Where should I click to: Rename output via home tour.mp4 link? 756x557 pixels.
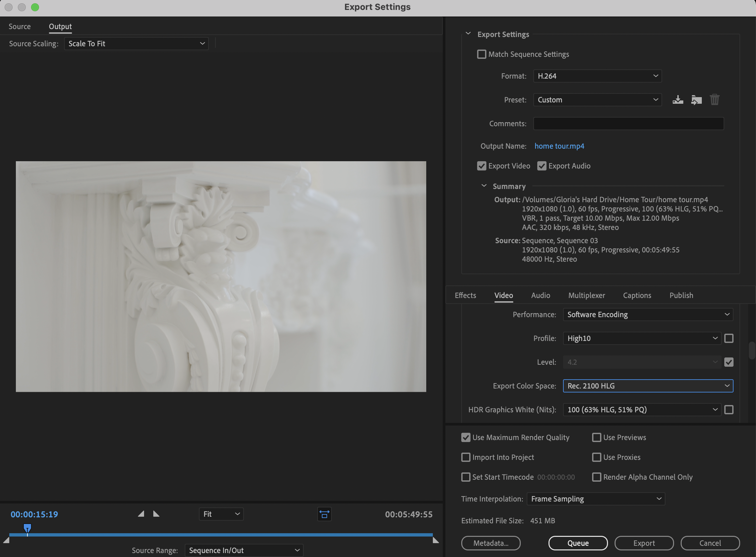(559, 146)
